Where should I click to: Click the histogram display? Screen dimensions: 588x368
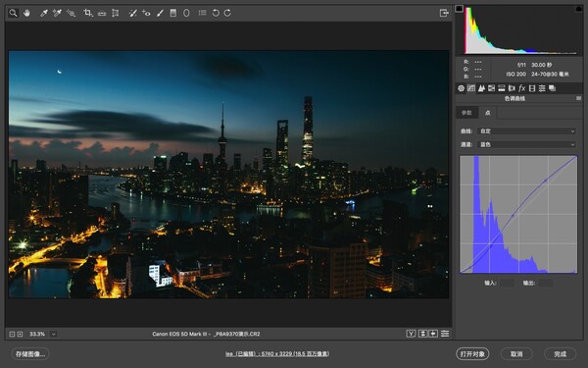tap(520, 30)
